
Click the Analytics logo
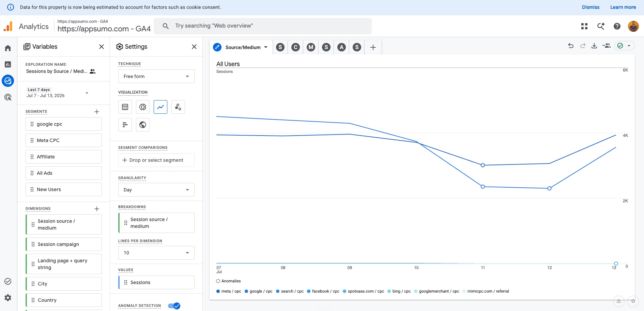click(8, 26)
